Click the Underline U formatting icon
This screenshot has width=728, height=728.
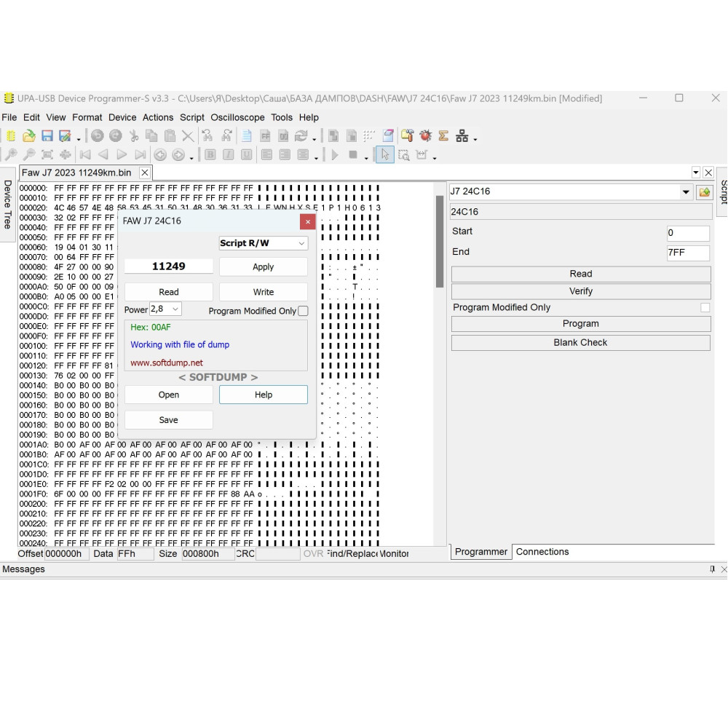(247, 154)
